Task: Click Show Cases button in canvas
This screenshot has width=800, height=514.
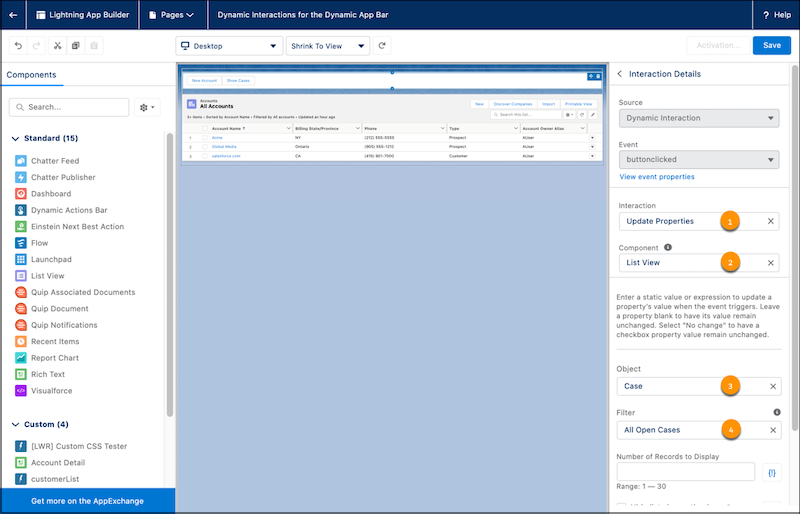Action: coord(238,81)
